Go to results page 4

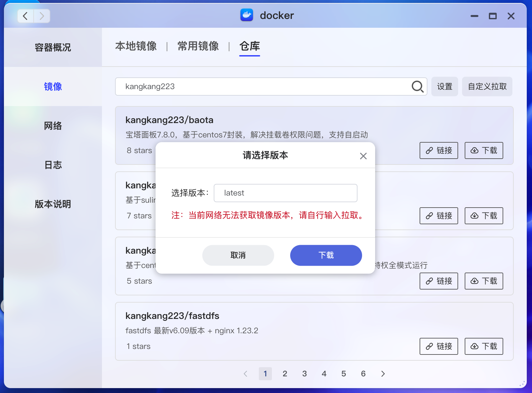click(324, 374)
